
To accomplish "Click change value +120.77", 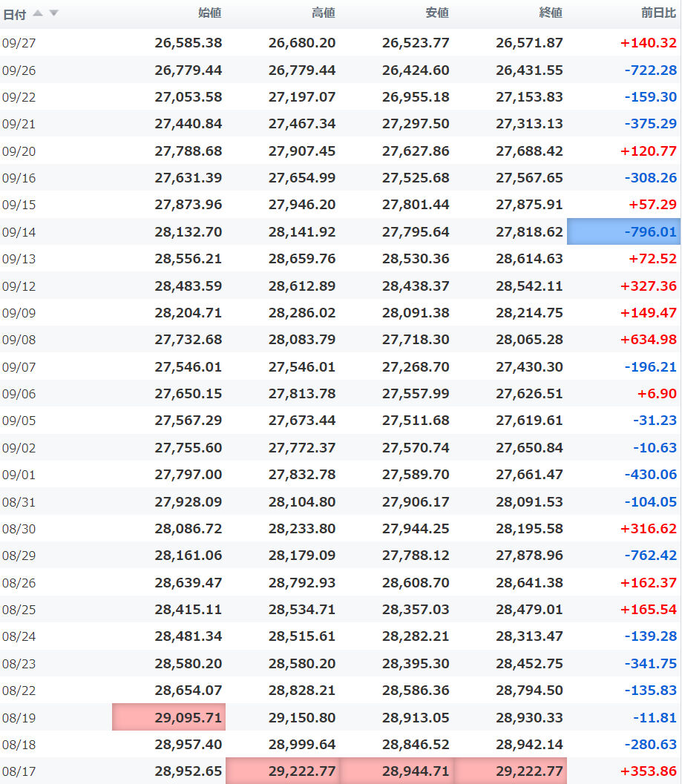I will (x=649, y=151).
